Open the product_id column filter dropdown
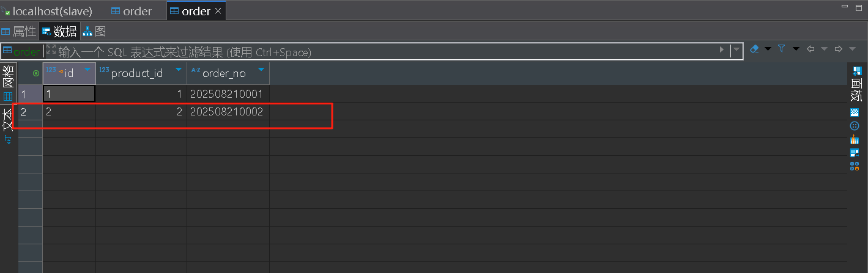The width and height of the screenshot is (868, 273). point(179,70)
